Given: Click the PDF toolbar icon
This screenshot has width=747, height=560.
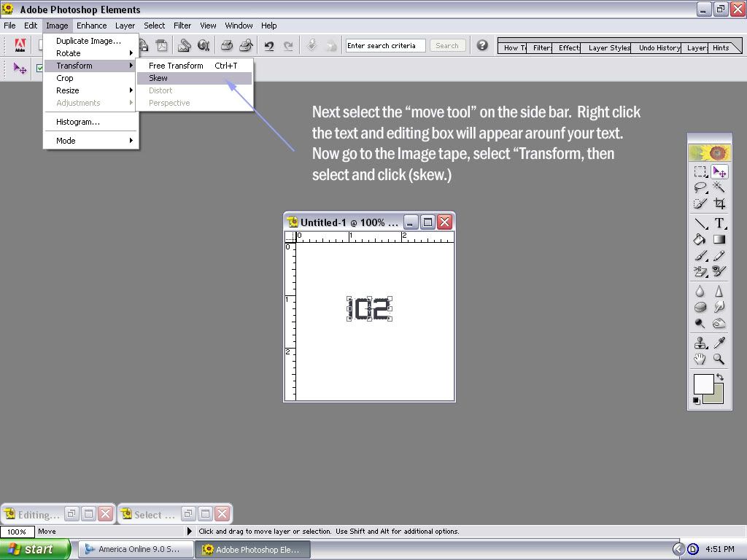Looking at the screenshot, I should pyautogui.click(x=162, y=45).
